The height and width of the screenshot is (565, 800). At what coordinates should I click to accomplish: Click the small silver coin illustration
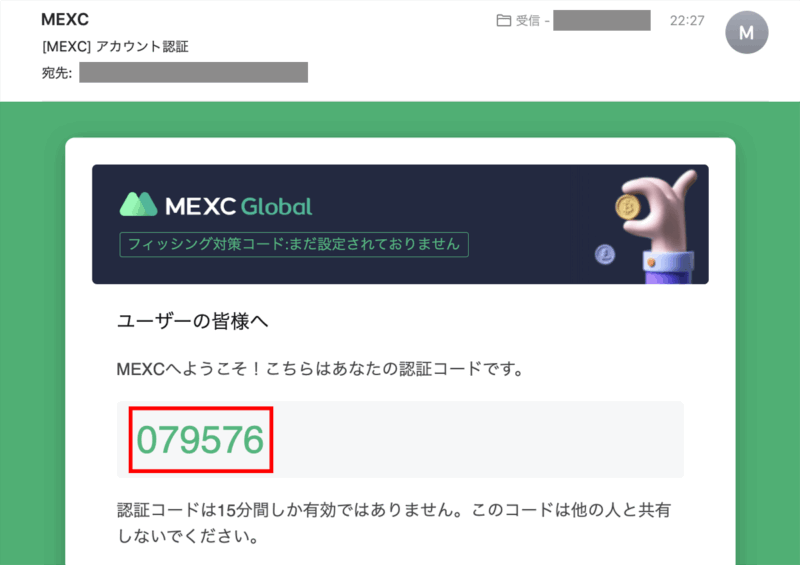pos(604,255)
